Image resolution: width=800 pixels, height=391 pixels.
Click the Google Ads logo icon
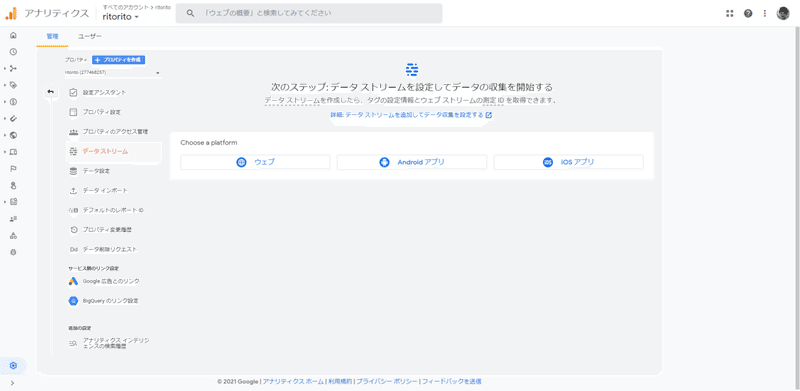coord(73,281)
